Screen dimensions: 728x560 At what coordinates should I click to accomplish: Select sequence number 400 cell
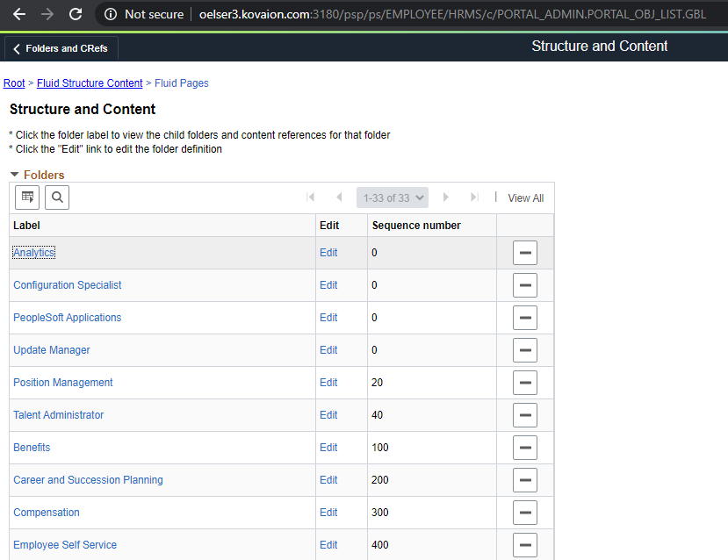pyautogui.click(x=432, y=545)
